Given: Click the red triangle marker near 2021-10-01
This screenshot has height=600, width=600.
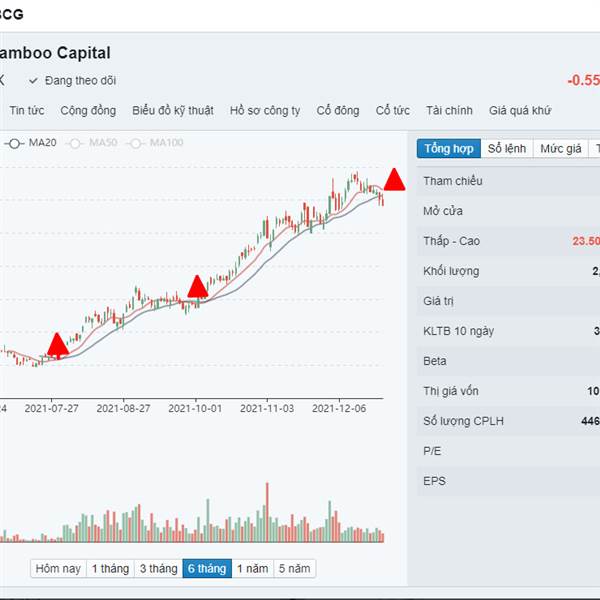Looking at the screenshot, I should pos(197,287).
